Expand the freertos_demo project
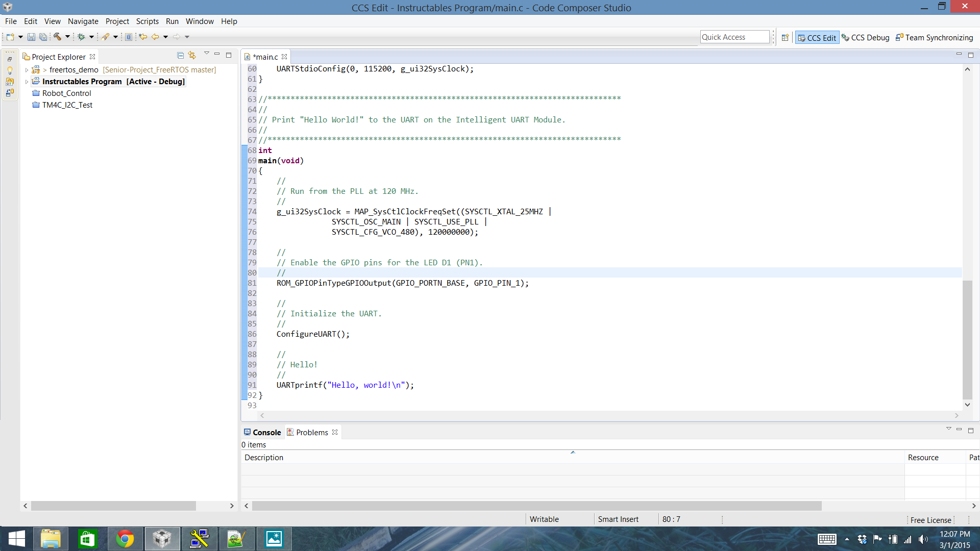The image size is (980, 551). click(27, 70)
